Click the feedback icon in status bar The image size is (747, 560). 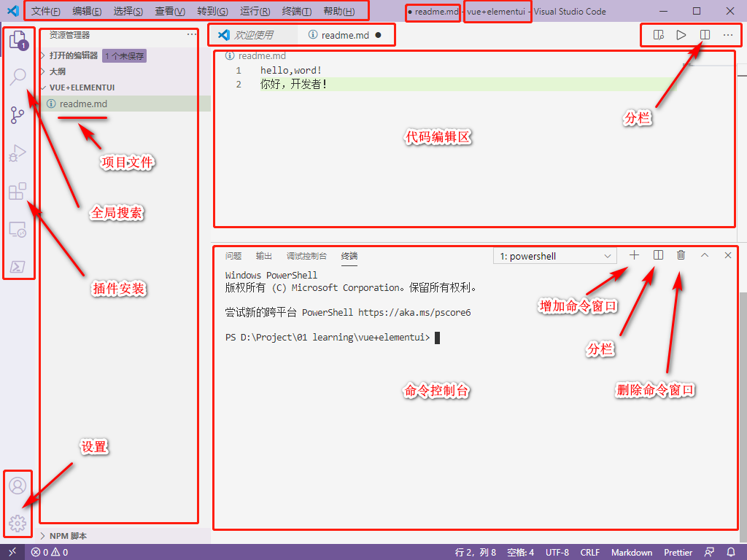point(709,553)
